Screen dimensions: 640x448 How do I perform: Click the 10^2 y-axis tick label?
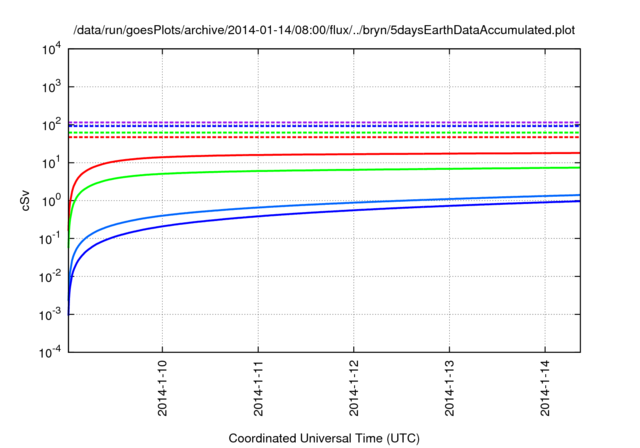click(x=52, y=124)
